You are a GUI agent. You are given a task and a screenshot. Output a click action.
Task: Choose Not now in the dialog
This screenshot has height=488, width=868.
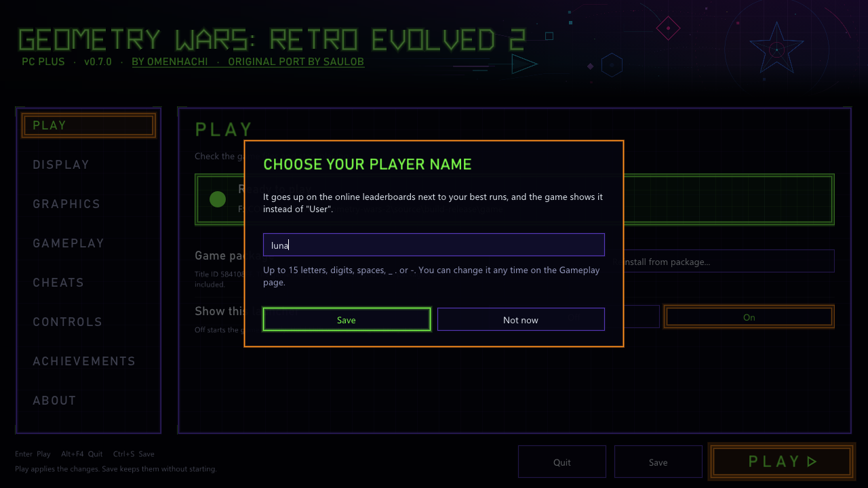pyautogui.click(x=521, y=319)
